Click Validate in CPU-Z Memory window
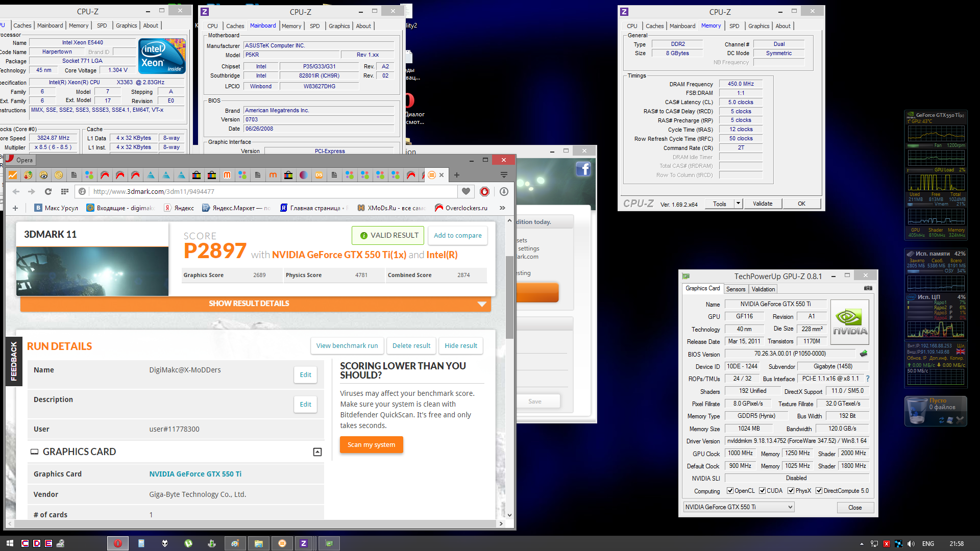The height and width of the screenshot is (551, 980). tap(763, 204)
